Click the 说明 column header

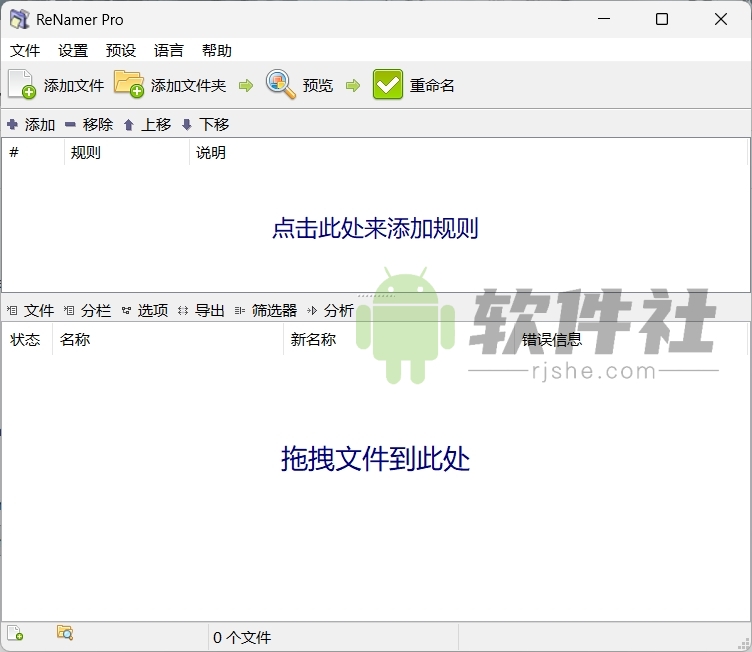pos(468,153)
